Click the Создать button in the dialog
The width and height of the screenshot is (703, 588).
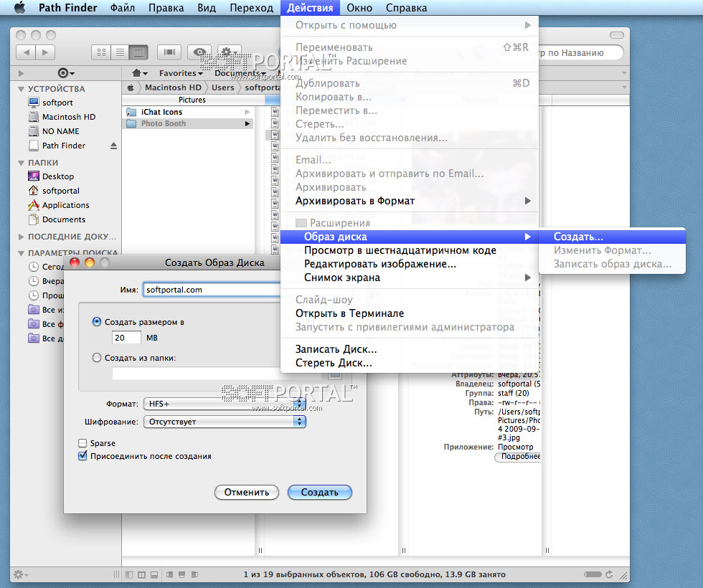coord(320,492)
